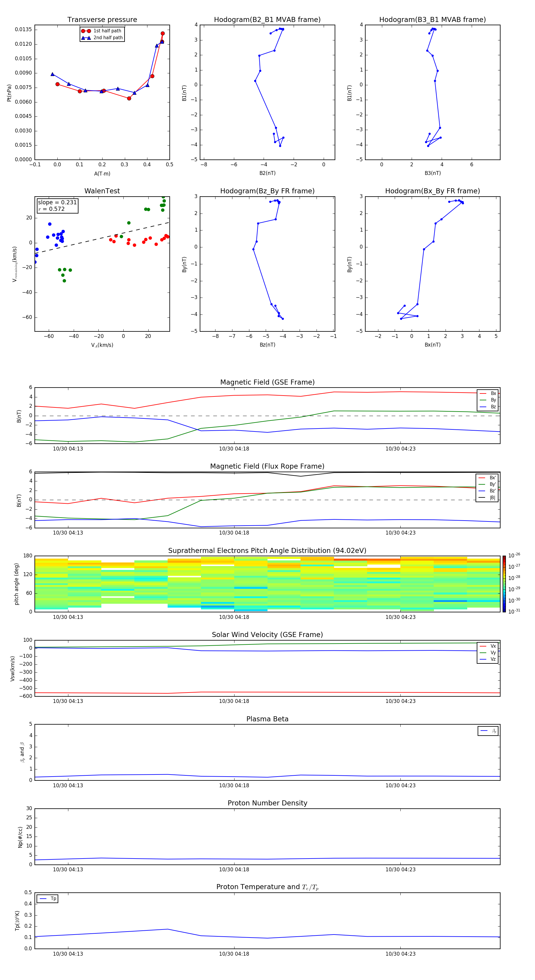
Task: Click 'Solar Wind Velocity (GSE Frame)' title
Action: tap(267, 635)
